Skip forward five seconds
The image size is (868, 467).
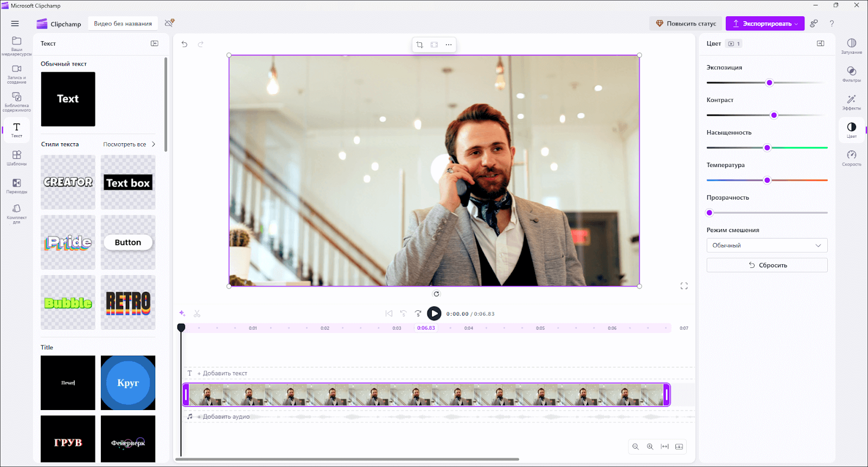(x=418, y=314)
